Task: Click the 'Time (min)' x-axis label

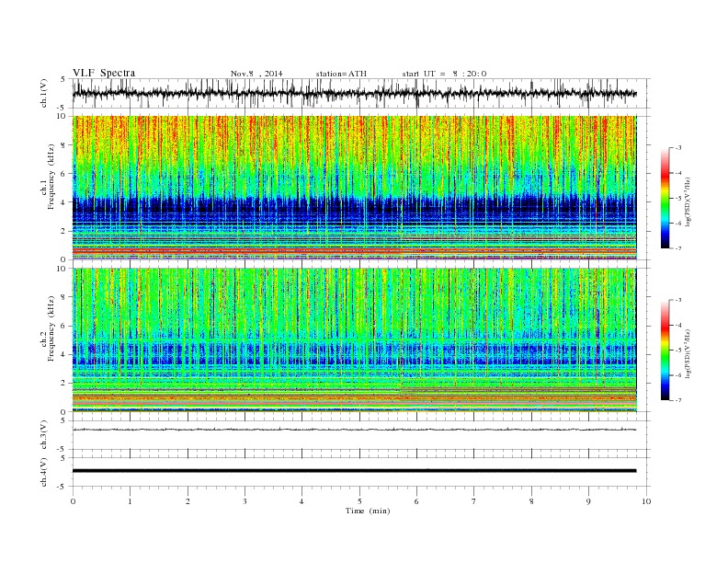Action: pyautogui.click(x=368, y=511)
